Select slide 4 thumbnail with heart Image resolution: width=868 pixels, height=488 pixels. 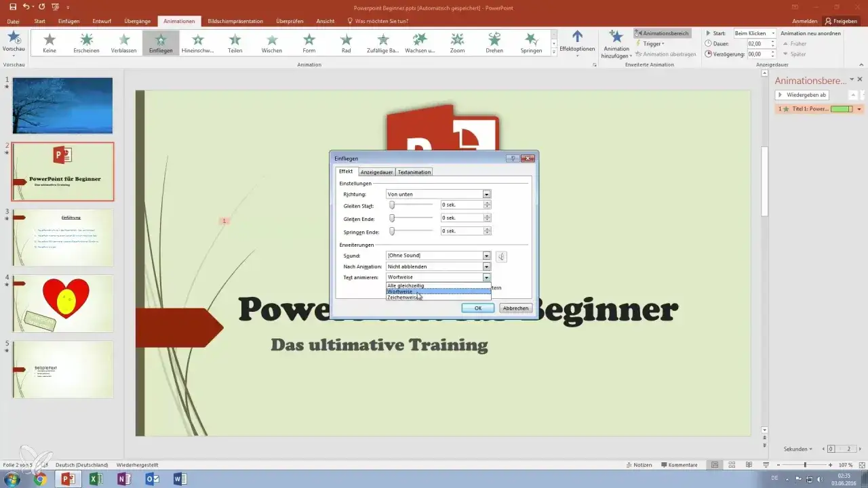click(x=62, y=304)
